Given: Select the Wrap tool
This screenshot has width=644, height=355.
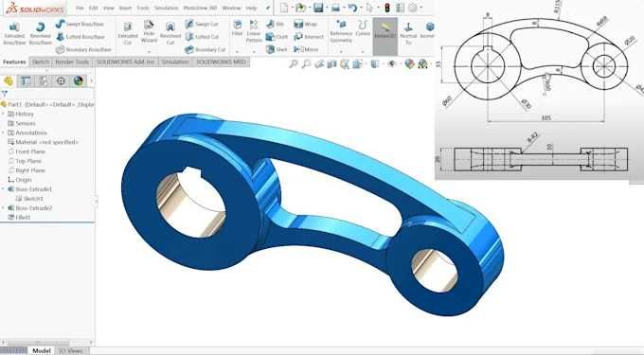Looking at the screenshot, I should click(306, 25).
